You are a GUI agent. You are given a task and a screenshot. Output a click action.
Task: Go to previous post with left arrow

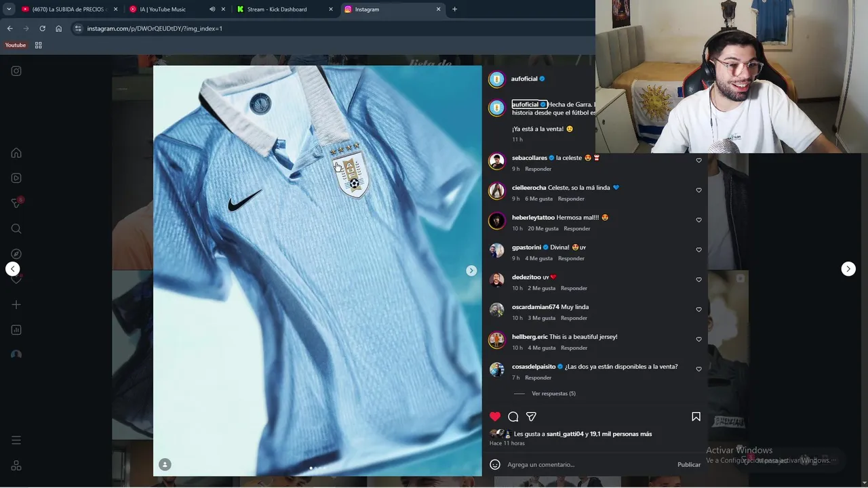(13, 269)
